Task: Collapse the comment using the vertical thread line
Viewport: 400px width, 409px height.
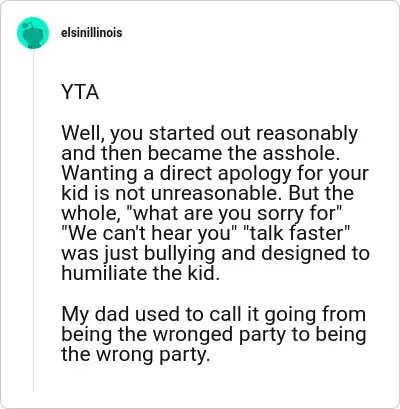Action: point(33,220)
